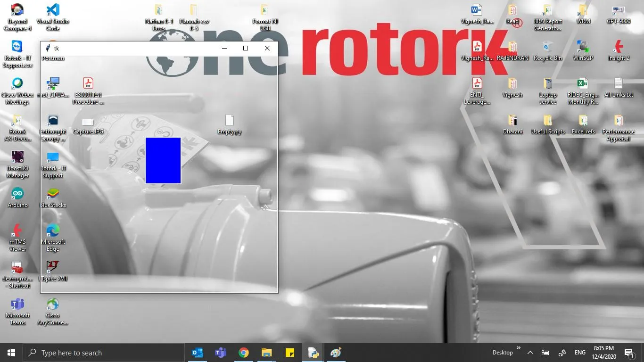This screenshot has width=644, height=362.
Task: Click the blue rectangle in the tk window
Action: (x=163, y=160)
